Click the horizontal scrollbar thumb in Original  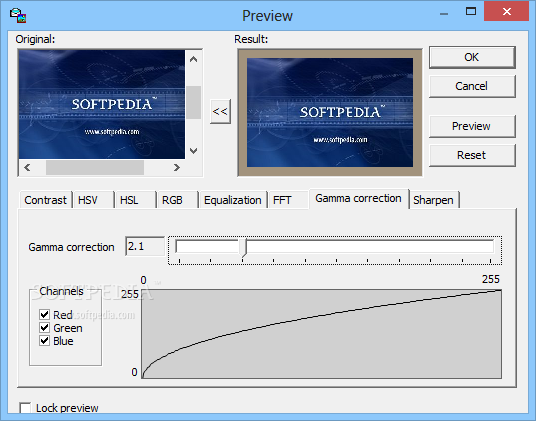point(95,167)
